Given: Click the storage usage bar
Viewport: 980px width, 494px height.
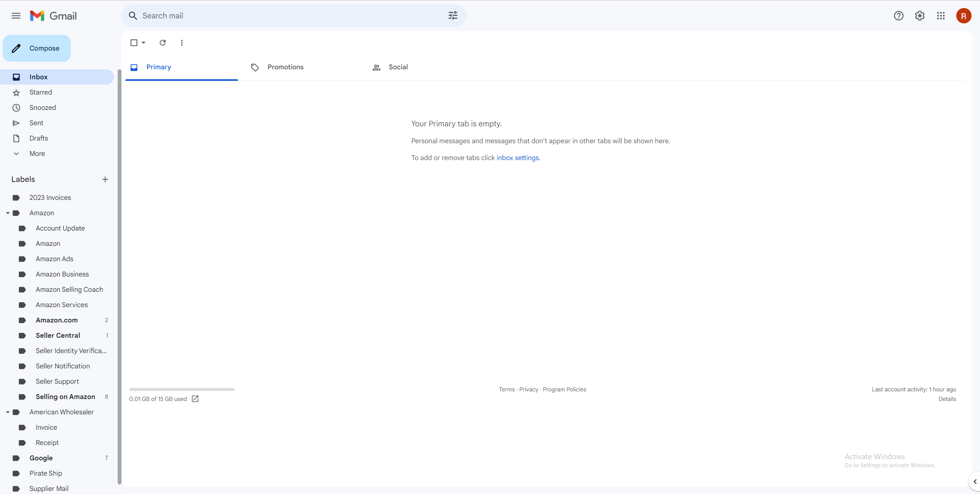Looking at the screenshot, I should click(x=182, y=389).
